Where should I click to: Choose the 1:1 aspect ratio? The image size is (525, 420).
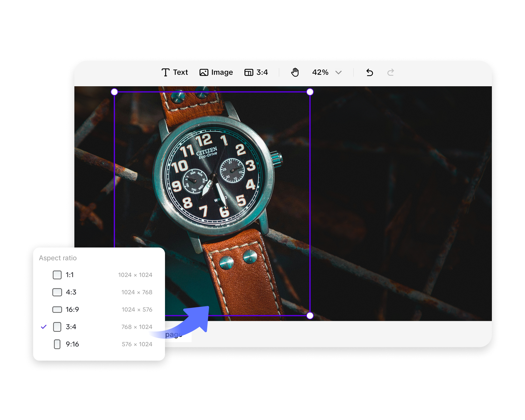click(99, 275)
